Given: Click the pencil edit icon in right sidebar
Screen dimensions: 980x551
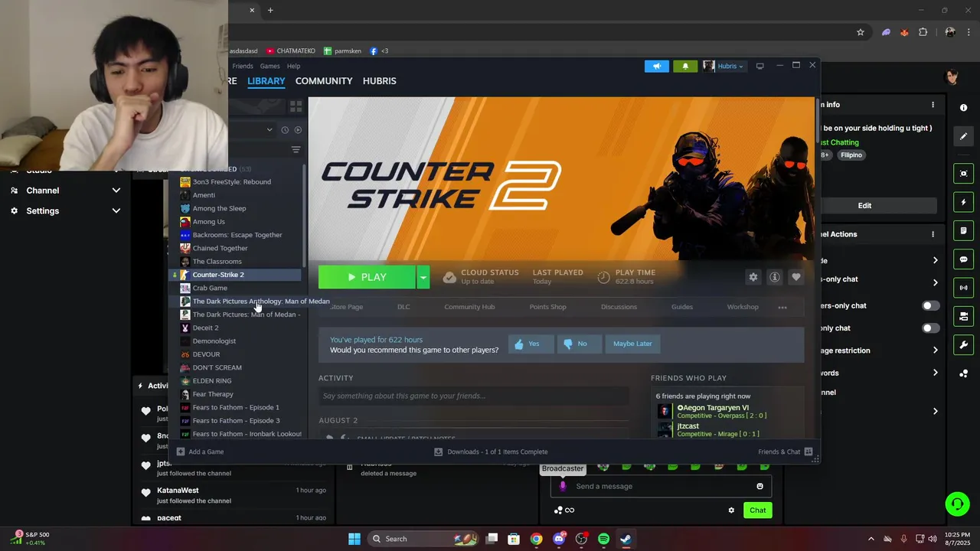Looking at the screenshot, I should (x=963, y=136).
